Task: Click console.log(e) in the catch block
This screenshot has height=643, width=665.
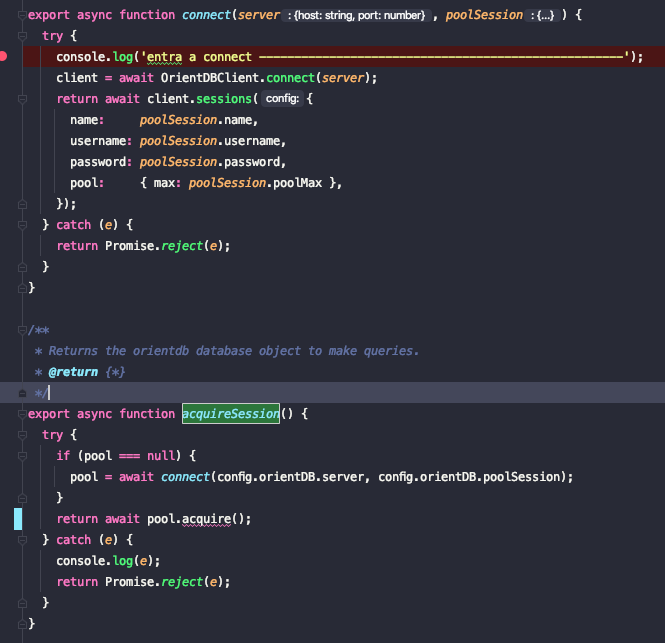Action: click(105, 561)
